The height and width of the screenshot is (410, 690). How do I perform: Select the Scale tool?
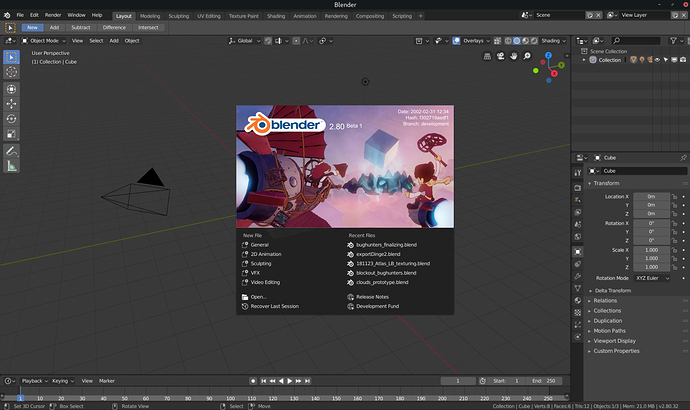[11, 134]
